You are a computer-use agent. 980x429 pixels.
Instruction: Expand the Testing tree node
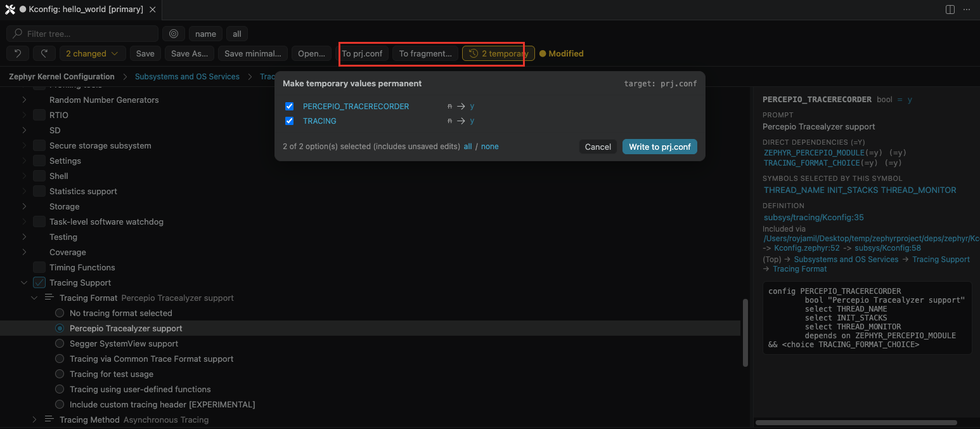click(24, 237)
